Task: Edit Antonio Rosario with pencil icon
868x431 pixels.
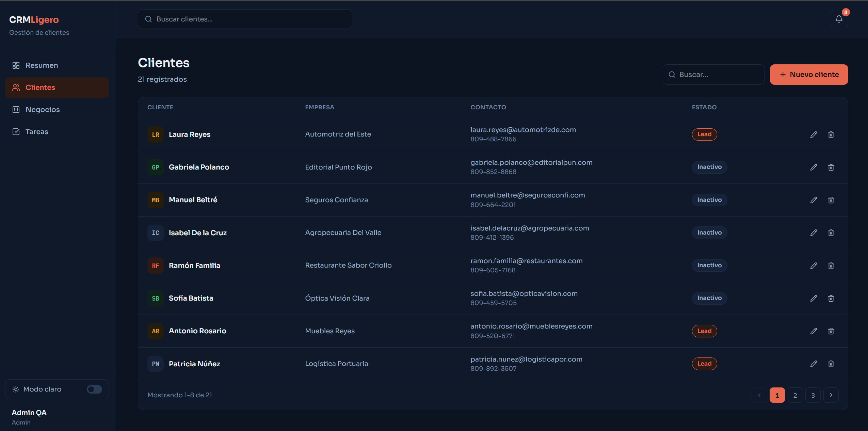Action: [x=814, y=331]
